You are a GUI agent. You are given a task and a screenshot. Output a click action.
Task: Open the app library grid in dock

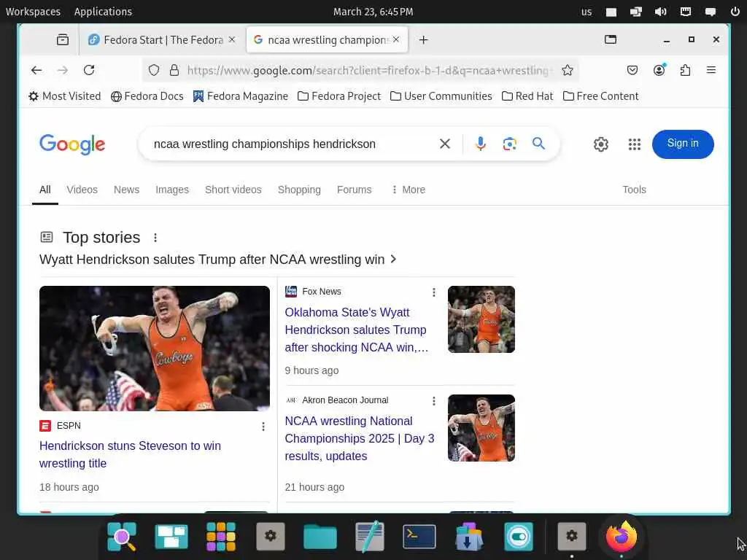coord(221,537)
